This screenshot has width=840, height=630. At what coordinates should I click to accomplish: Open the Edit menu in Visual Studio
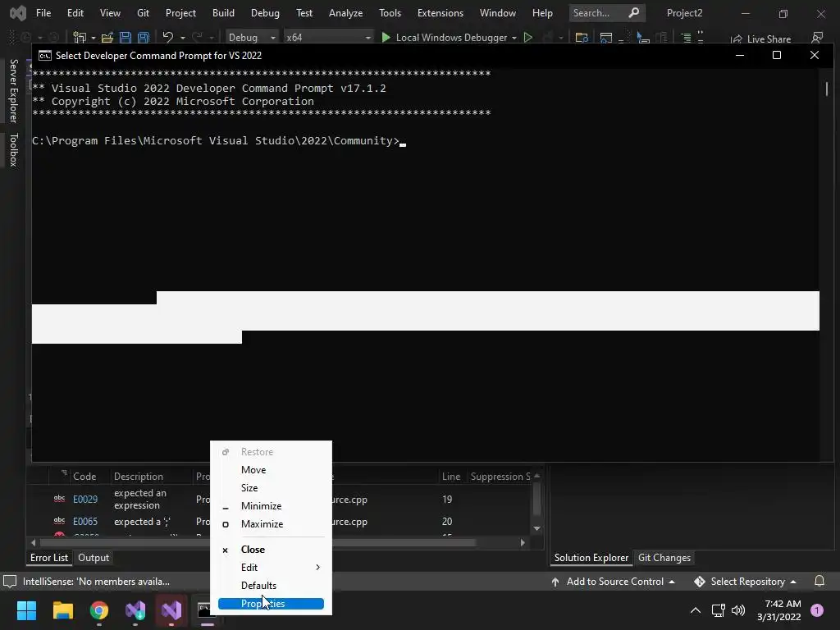click(x=75, y=13)
